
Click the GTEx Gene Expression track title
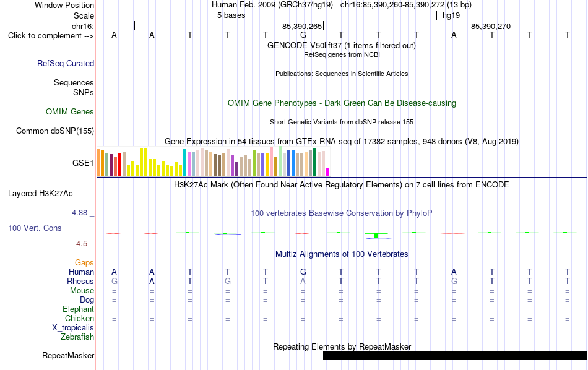(x=342, y=141)
